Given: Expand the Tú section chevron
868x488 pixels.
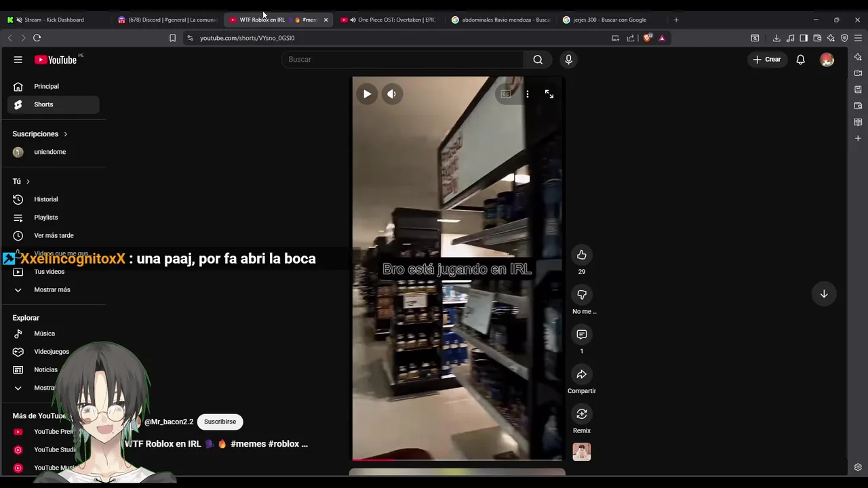Looking at the screenshot, I should tap(28, 182).
